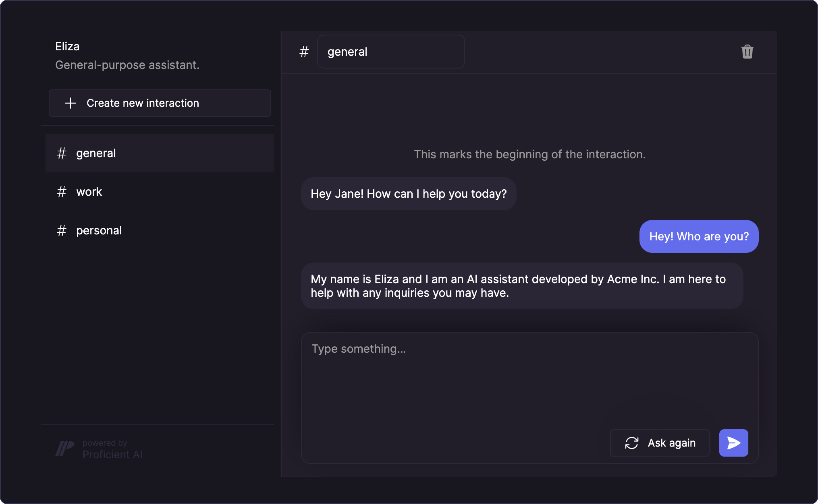Click the hash symbol in header bar

(x=304, y=52)
